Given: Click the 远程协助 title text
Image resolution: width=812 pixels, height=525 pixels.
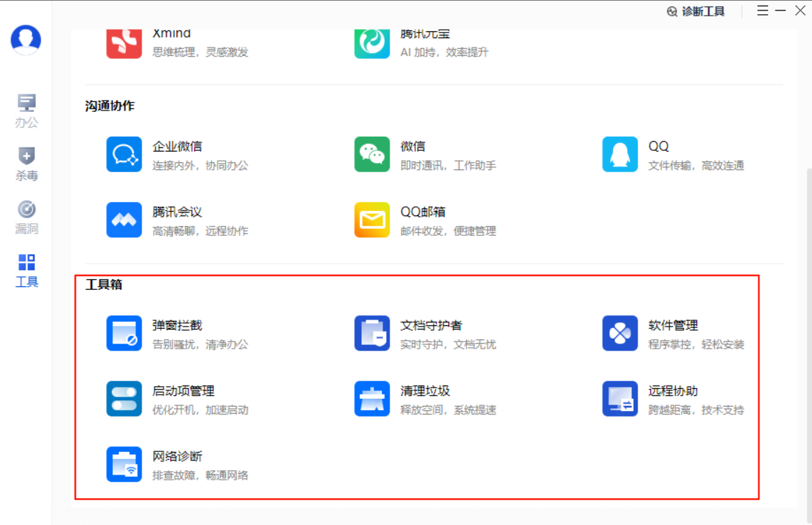Looking at the screenshot, I should click(x=673, y=391).
